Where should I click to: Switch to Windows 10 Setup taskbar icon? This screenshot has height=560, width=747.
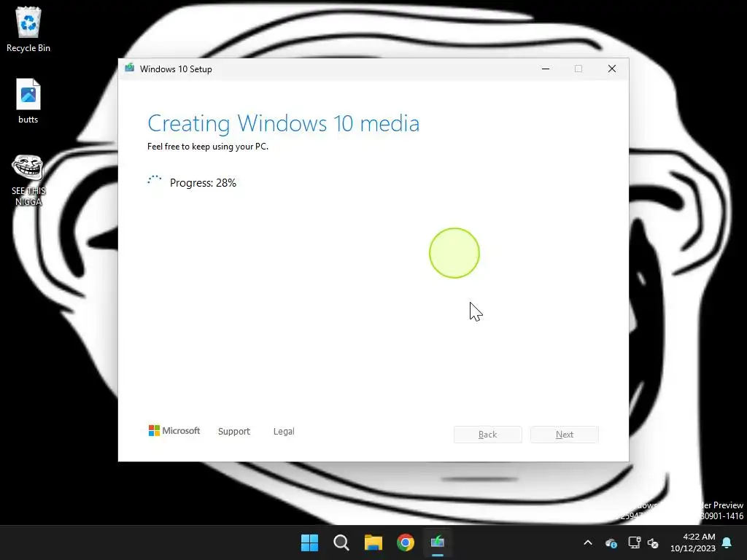(438, 542)
